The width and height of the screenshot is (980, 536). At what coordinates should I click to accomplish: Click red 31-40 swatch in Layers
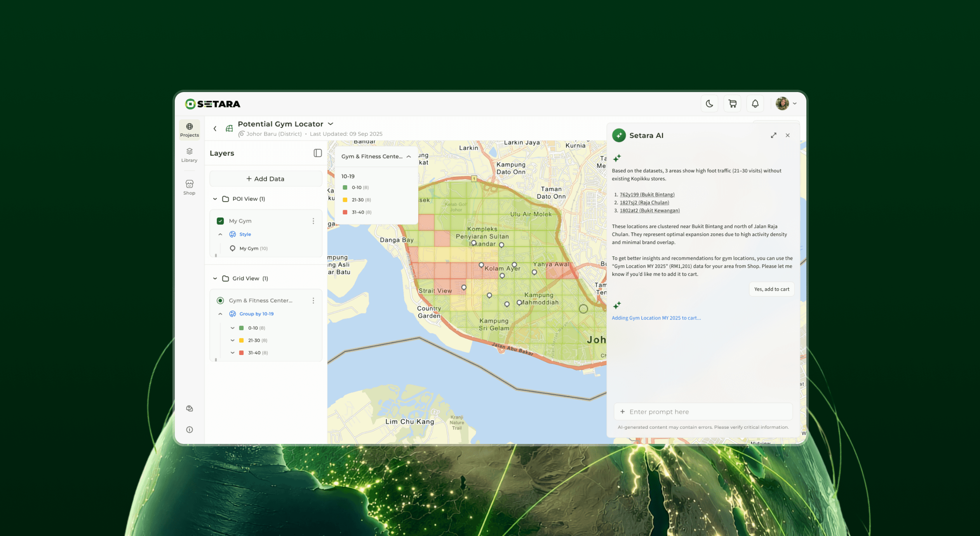(x=241, y=353)
